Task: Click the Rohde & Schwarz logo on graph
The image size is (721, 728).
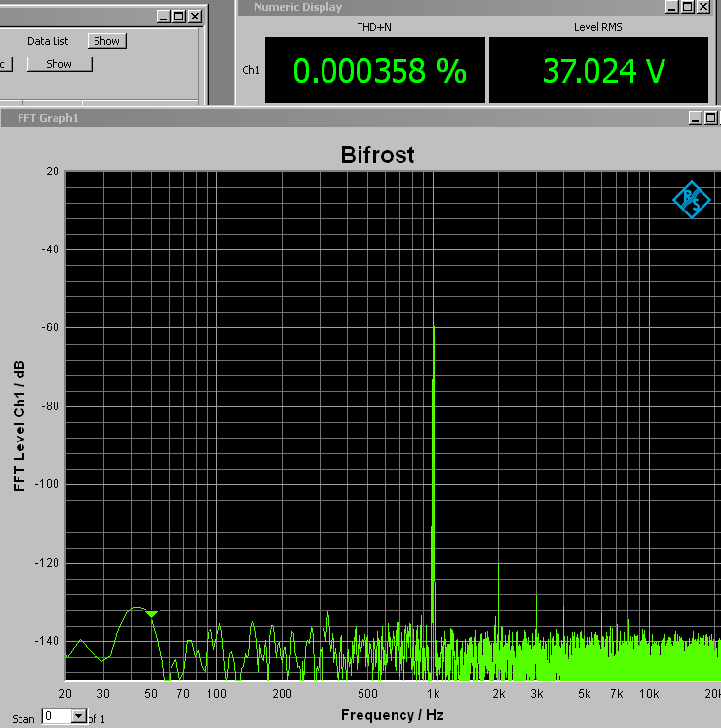Action: tap(692, 199)
